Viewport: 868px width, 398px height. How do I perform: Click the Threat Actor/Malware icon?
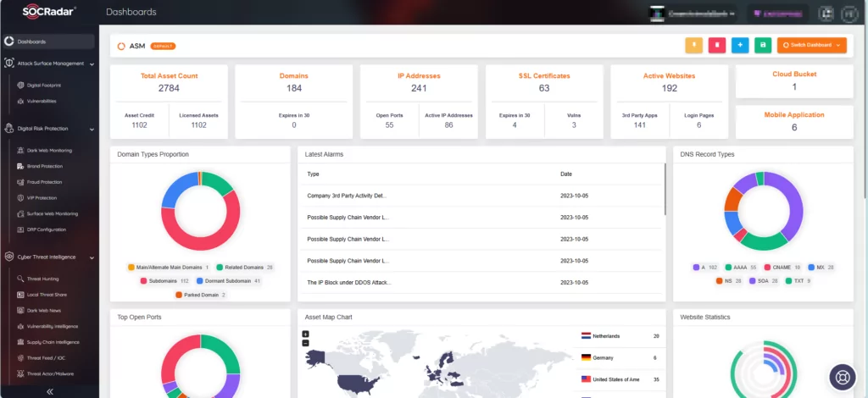pos(21,373)
